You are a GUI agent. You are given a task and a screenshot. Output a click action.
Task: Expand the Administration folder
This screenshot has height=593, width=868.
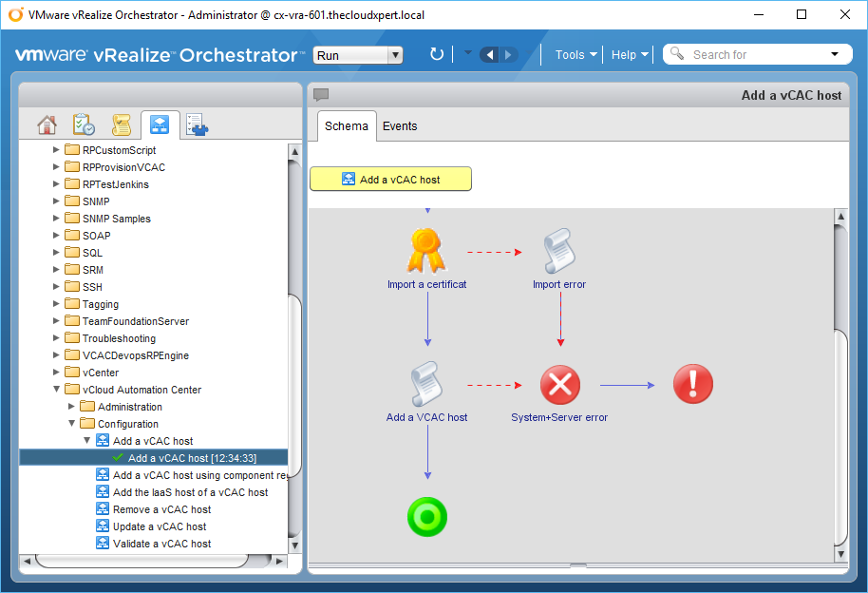(72, 407)
